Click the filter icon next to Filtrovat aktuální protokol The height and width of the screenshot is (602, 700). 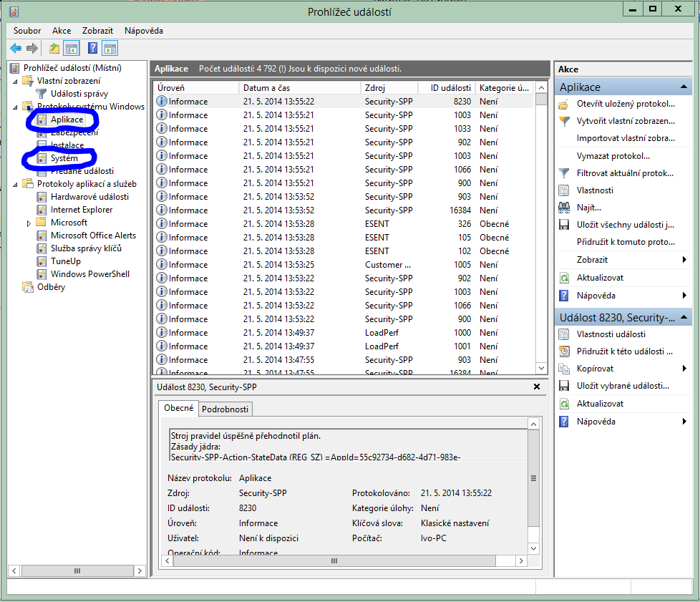pyautogui.click(x=564, y=173)
